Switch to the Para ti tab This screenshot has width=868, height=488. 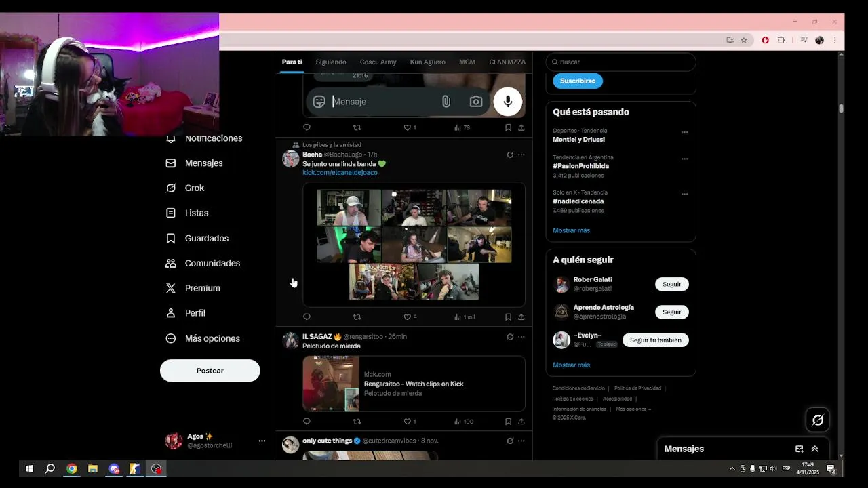tap(292, 62)
